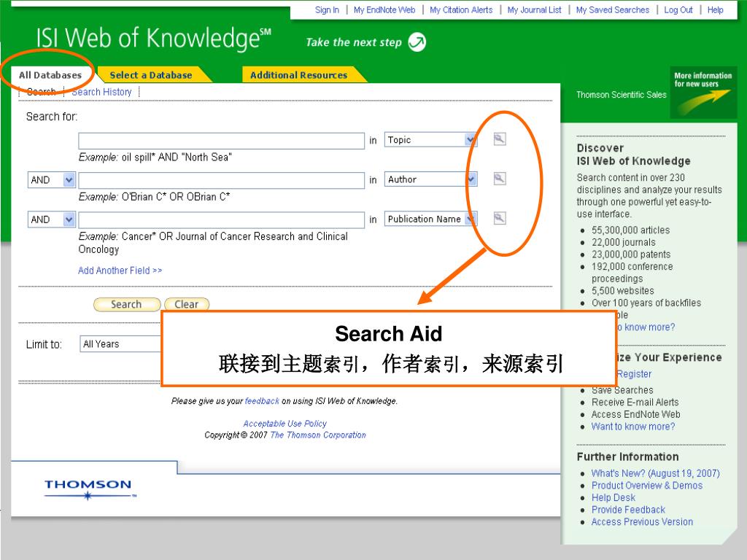The height and width of the screenshot is (560, 747).
Task: Open Product Overview & Demos link
Action: coord(647,485)
